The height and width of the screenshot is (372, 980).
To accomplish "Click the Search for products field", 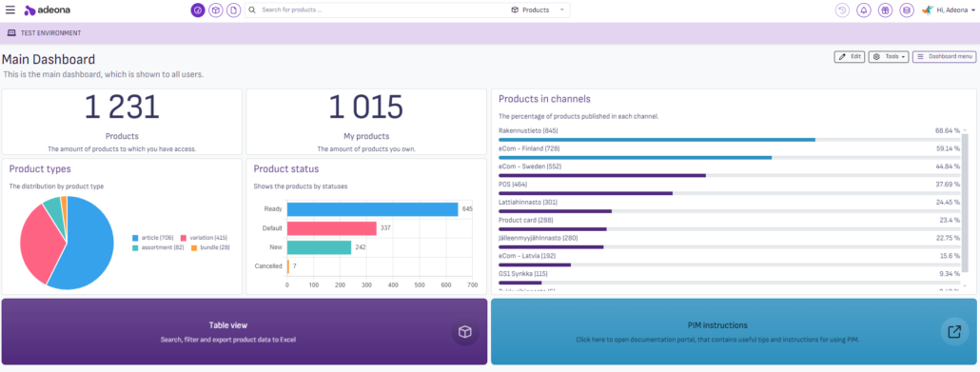I will point(376,10).
